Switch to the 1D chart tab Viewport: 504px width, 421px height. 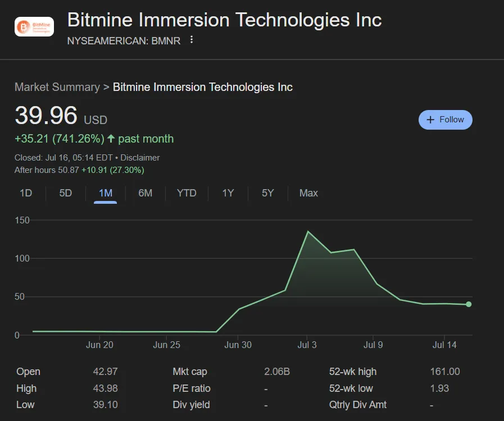[x=26, y=193]
